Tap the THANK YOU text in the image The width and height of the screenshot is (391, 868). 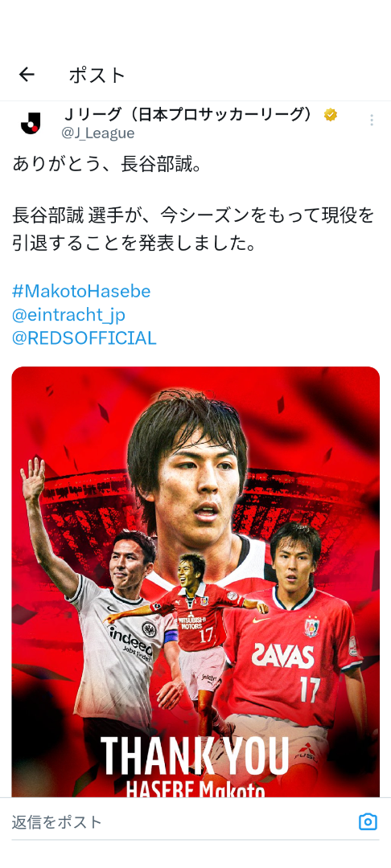195,755
